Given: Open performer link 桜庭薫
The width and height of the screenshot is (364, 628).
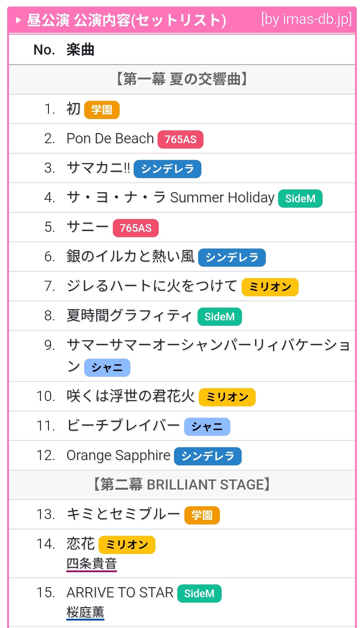Looking at the screenshot, I should click(85, 612).
